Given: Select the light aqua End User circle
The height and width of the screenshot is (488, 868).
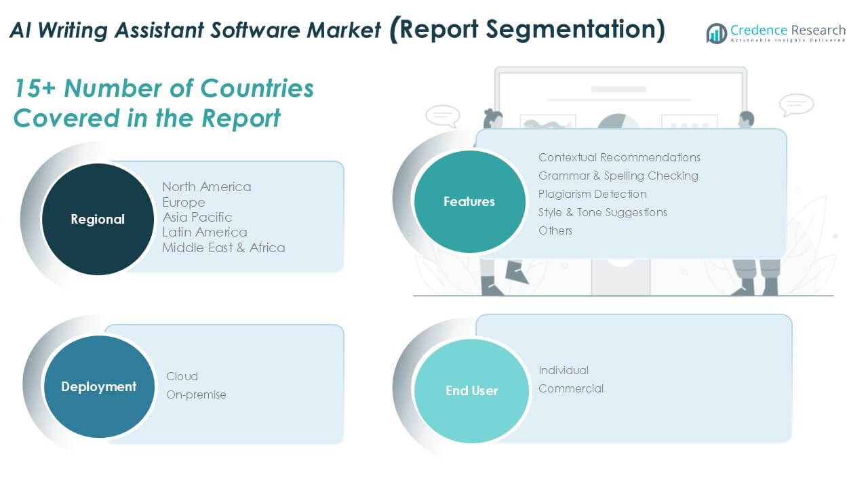Looking at the screenshot, I should 471,390.
